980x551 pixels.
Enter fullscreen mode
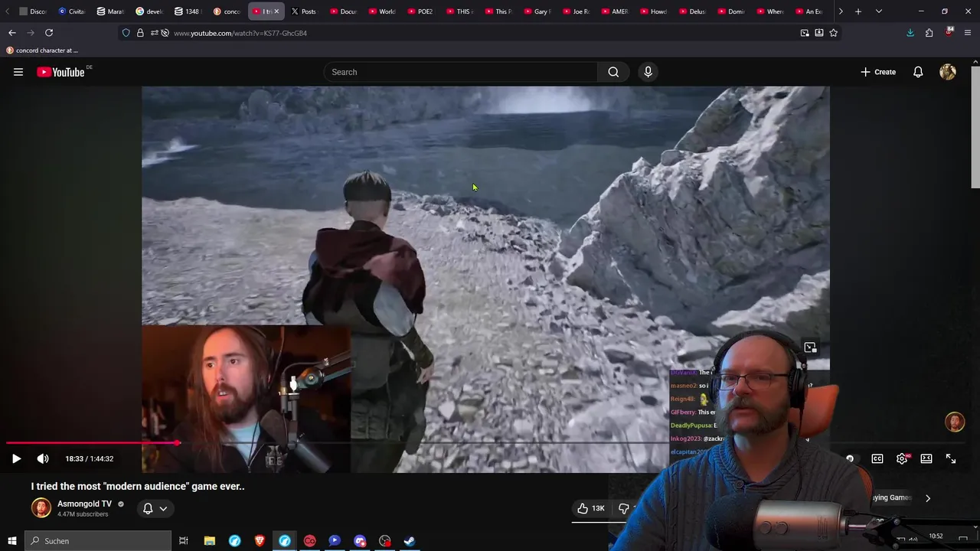pyautogui.click(x=951, y=458)
